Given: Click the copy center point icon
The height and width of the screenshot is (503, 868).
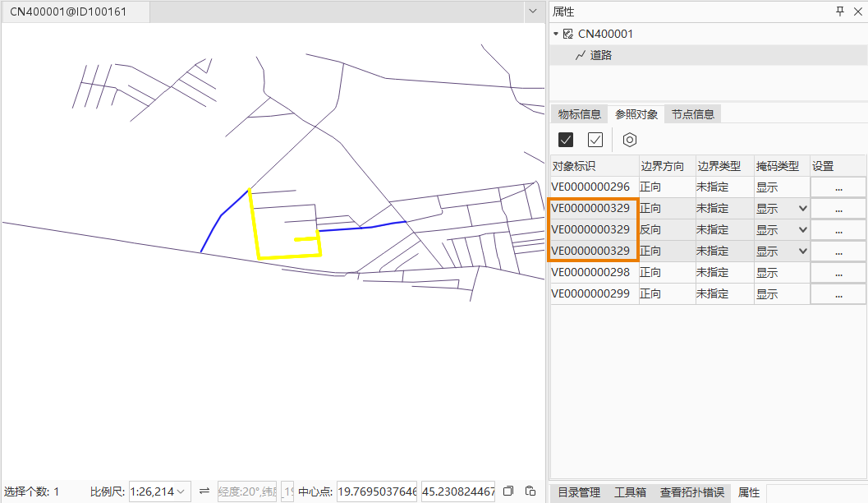Looking at the screenshot, I should coord(508,491).
